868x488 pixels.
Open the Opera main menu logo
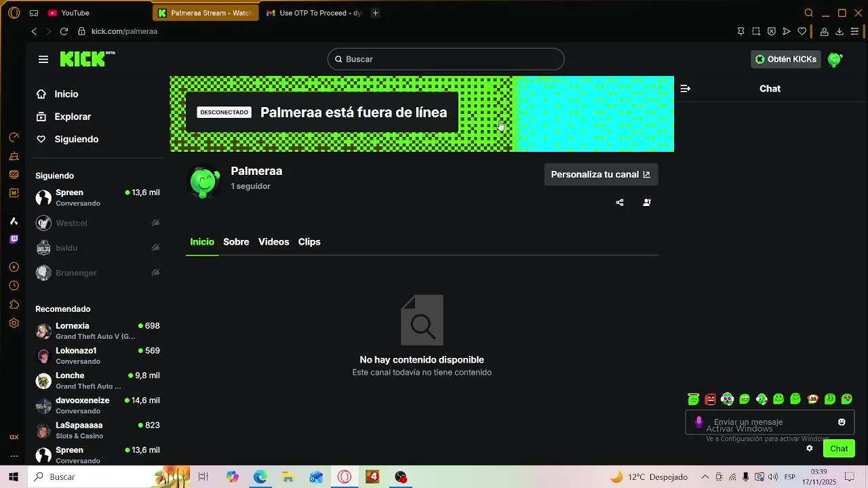point(14,13)
